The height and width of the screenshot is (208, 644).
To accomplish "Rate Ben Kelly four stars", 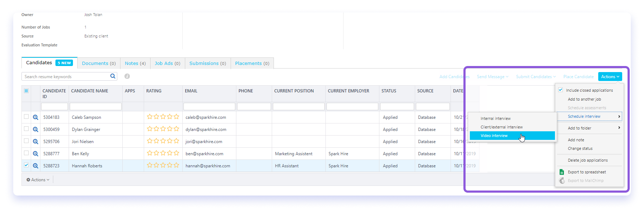I will [x=170, y=153].
